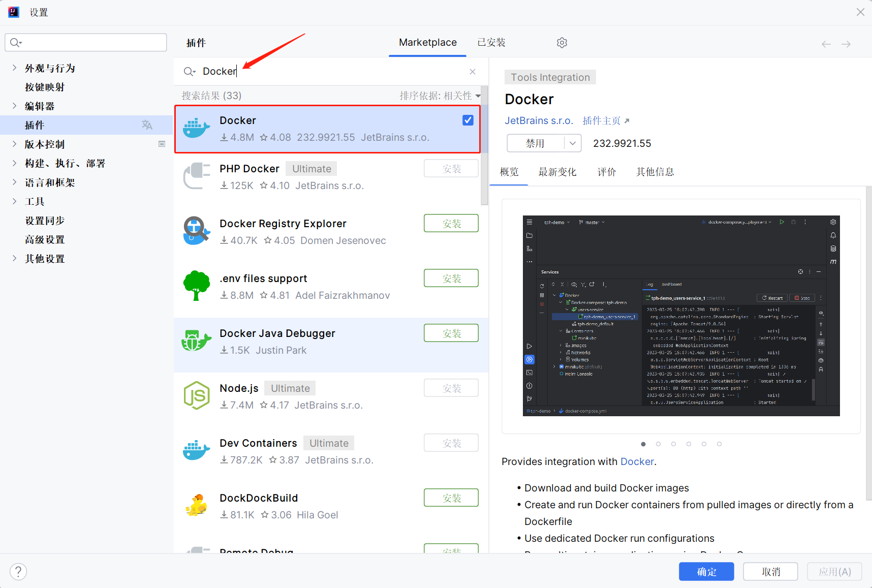Image resolution: width=872 pixels, height=588 pixels.
Task: Click the plugin search magnifier icon
Action: click(x=190, y=72)
